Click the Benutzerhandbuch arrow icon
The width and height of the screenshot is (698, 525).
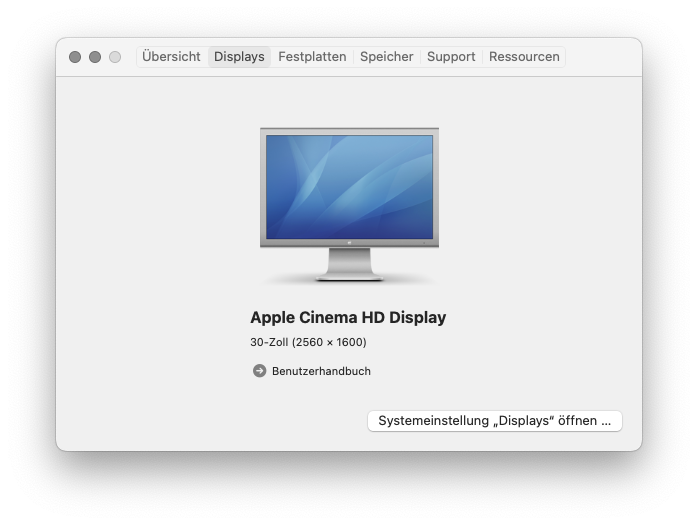click(260, 370)
